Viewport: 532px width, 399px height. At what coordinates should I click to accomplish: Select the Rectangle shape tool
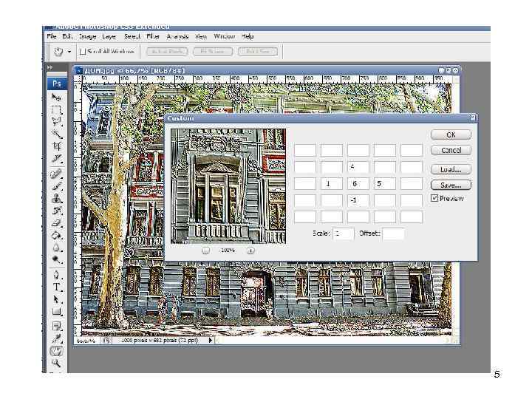[x=56, y=312]
